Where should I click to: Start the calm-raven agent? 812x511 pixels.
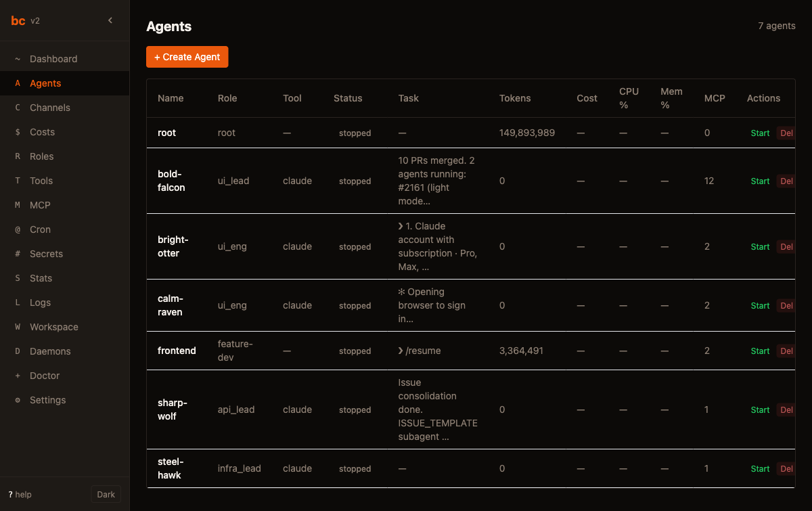coord(760,306)
